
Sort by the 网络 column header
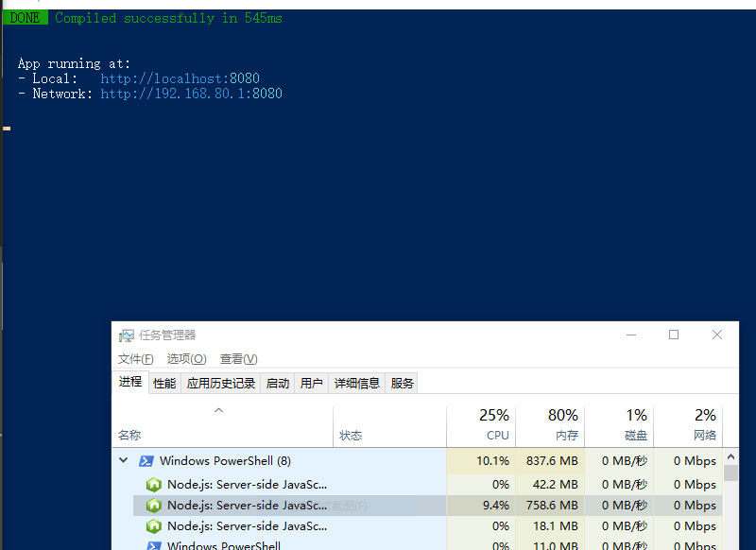coord(688,426)
